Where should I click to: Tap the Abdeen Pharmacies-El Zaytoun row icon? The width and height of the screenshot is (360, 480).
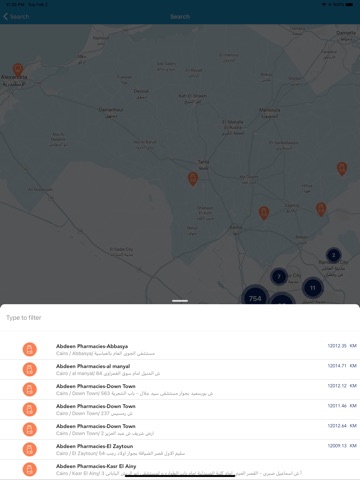click(30, 449)
